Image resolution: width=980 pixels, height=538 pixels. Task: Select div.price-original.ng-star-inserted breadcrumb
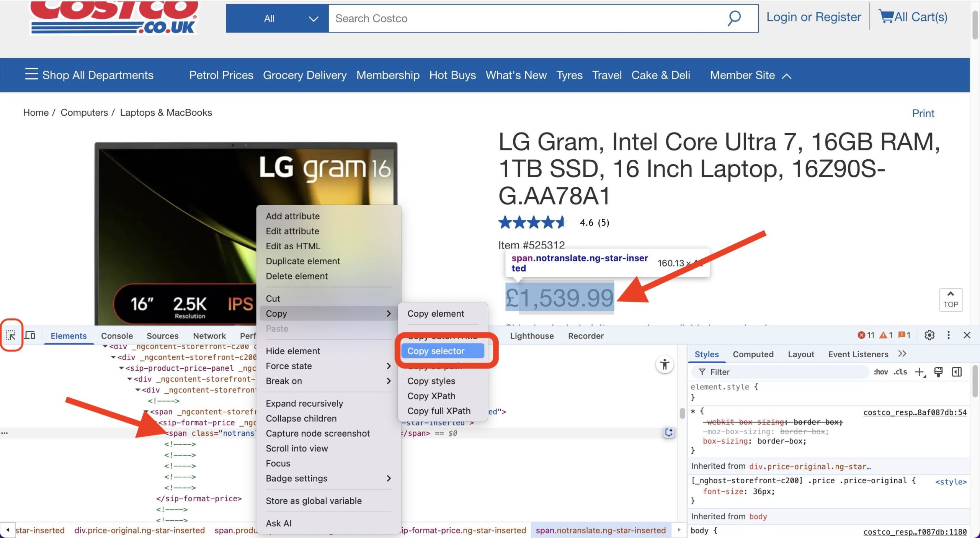[139, 530]
